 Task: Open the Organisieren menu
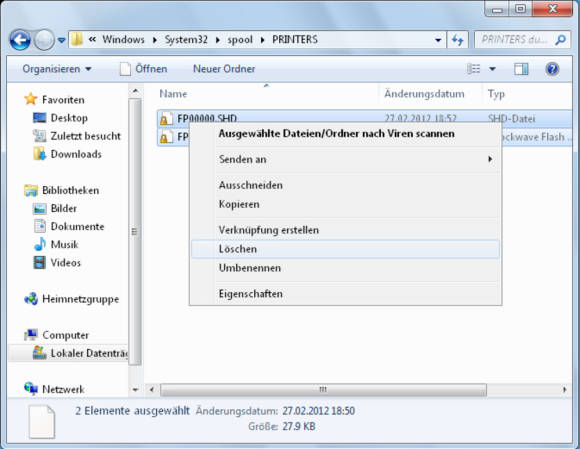pos(57,69)
